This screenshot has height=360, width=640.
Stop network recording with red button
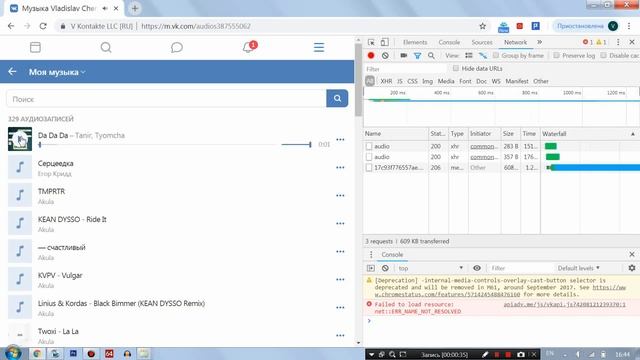tap(371, 55)
